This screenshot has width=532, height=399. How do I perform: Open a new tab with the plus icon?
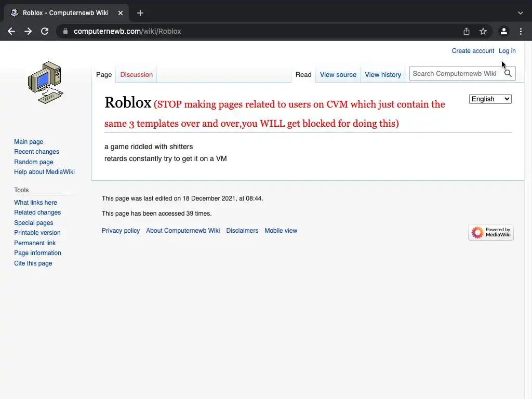click(x=140, y=13)
